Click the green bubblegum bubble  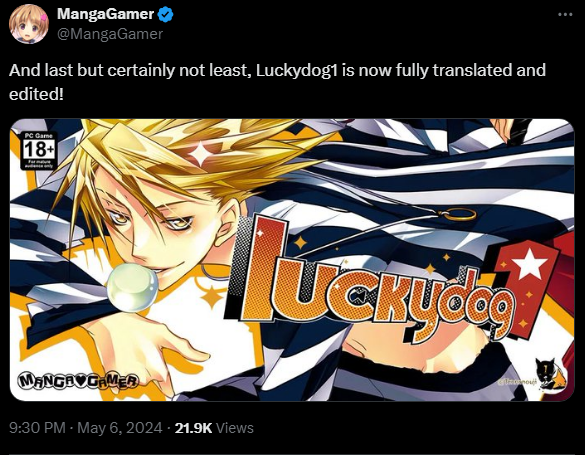[132, 287]
